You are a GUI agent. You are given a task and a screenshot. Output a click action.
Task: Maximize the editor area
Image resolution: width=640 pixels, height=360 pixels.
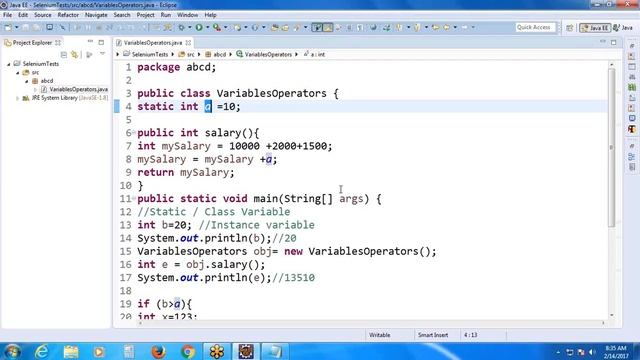tap(613, 42)
